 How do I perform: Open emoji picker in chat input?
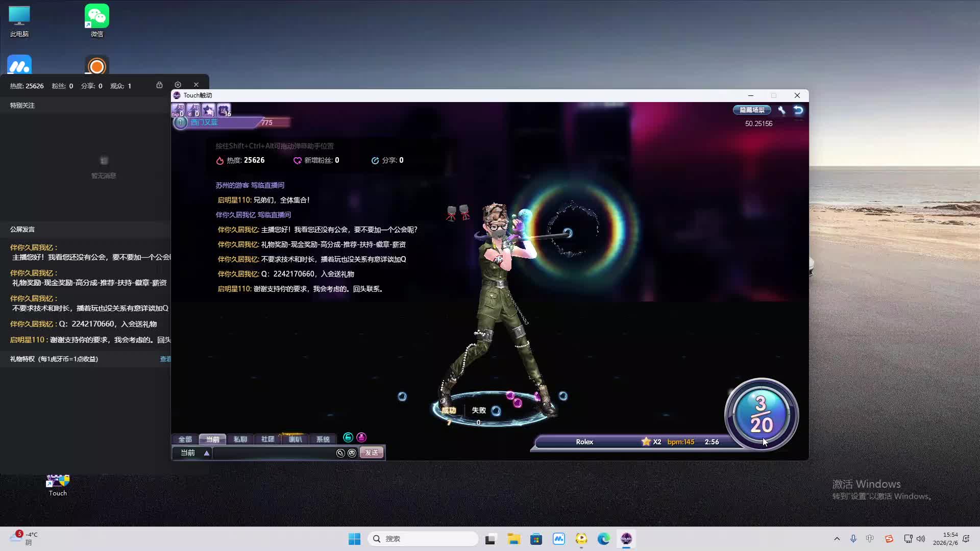coord(352,453)
